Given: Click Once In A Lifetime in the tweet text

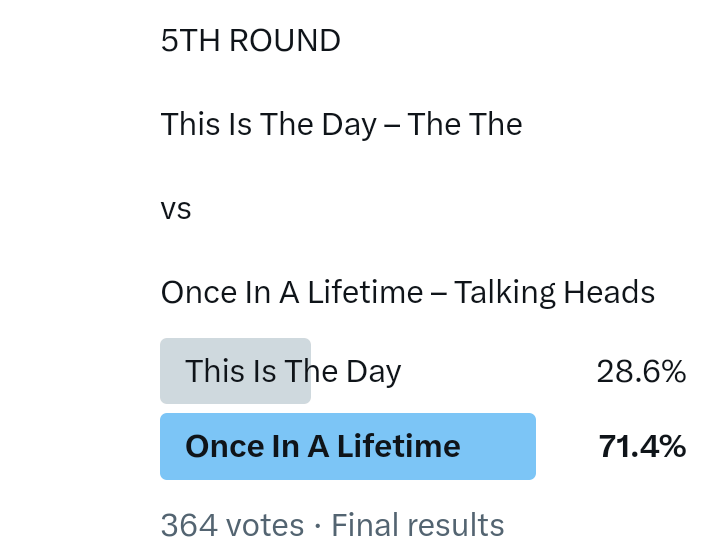Looking at the screenshot, I should click(x=292, y=293).
